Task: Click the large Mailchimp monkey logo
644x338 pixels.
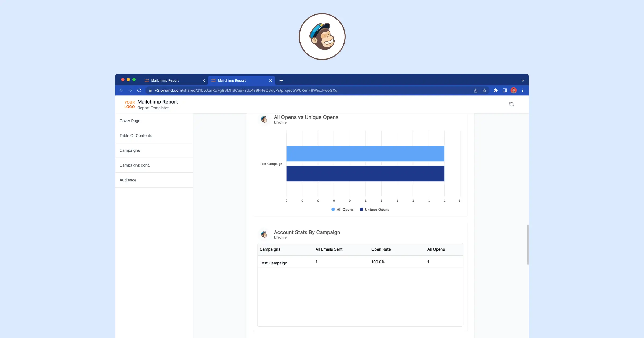Action: [x=322, y=36]
